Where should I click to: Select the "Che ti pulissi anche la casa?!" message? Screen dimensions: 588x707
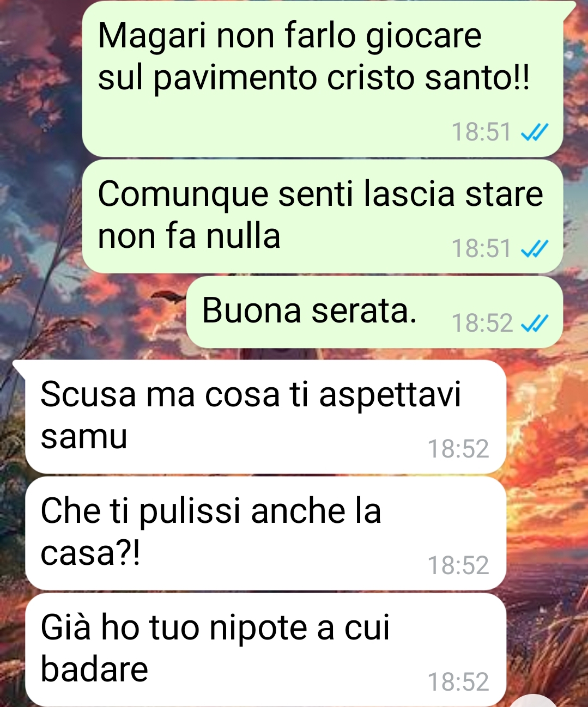pos(266,533)
